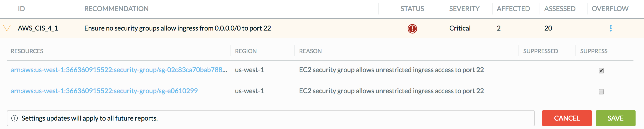644x129 pixels.
Task: Sort by the Affected column header
Action: 513,9
